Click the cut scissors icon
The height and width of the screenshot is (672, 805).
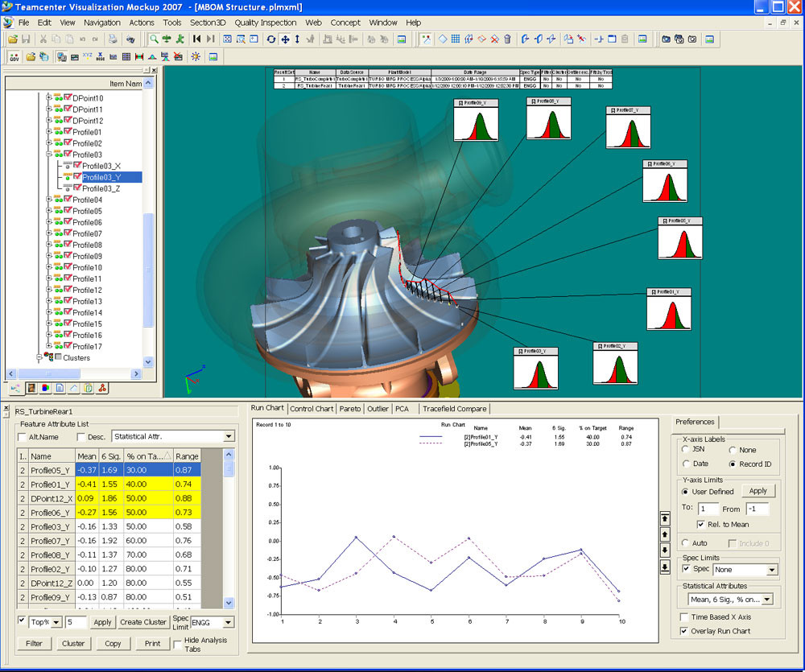(x=43, y=39)
